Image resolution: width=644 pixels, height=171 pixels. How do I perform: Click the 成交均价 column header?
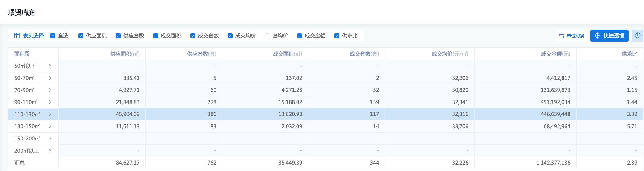[450, 54]
